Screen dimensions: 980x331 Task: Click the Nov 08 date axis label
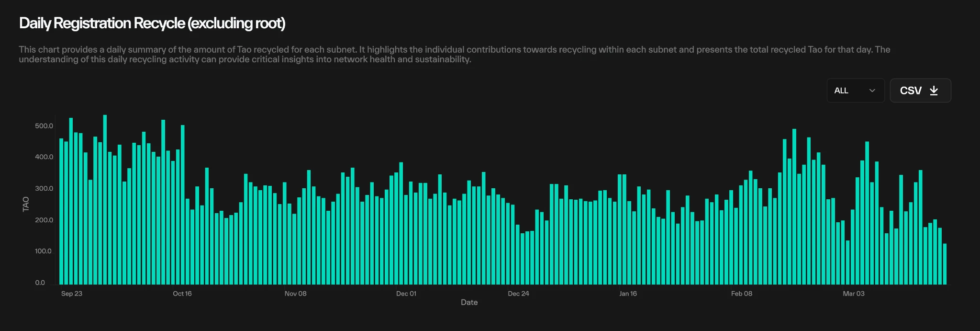click(x=295, y=294)
